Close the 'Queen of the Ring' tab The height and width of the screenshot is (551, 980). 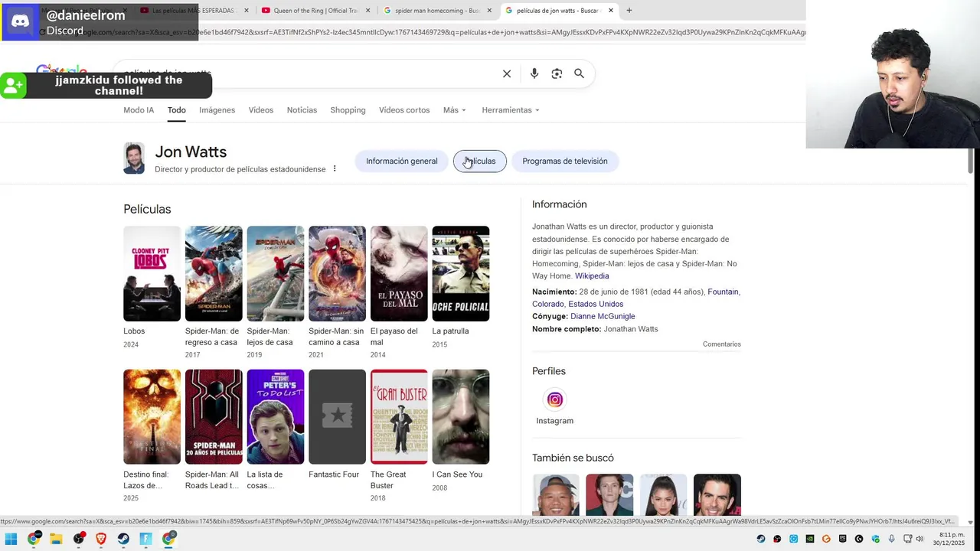pos(368,11)
